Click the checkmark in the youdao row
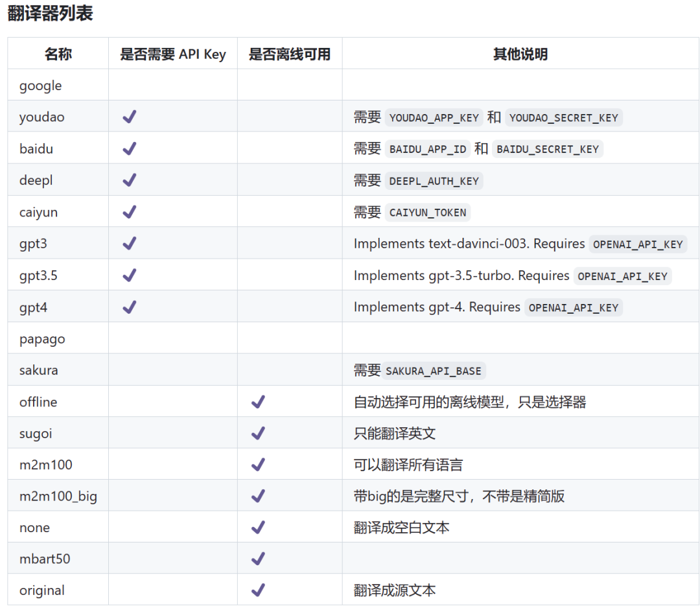Image resolution: width=700 pixels, height=608 pixels. click(x=130, y=117)
